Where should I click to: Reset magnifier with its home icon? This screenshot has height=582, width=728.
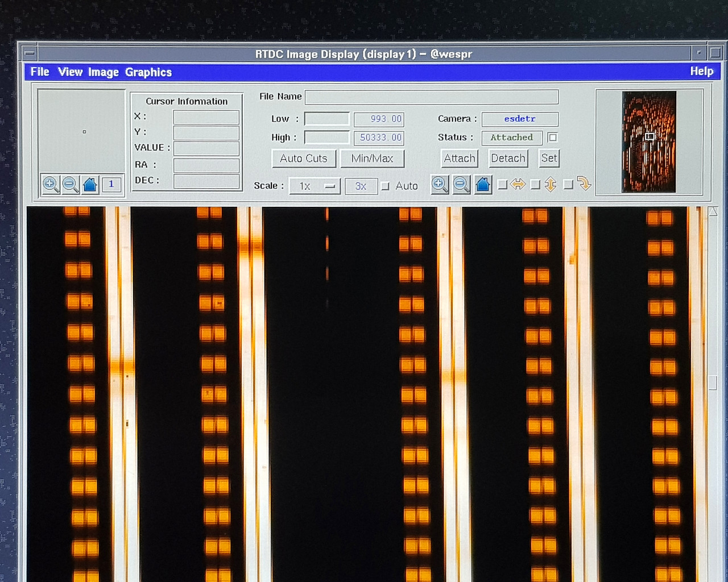click(90, 185)
